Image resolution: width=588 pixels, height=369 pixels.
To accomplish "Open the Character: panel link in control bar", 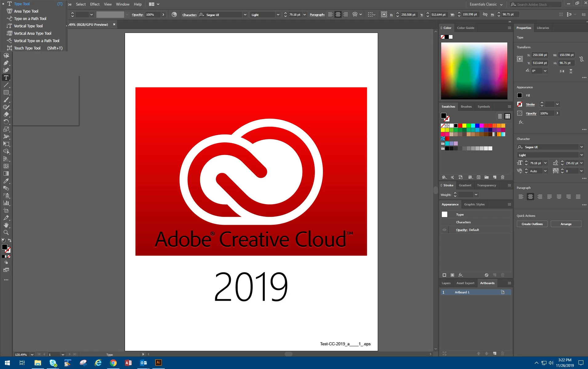I will (189, 15).
